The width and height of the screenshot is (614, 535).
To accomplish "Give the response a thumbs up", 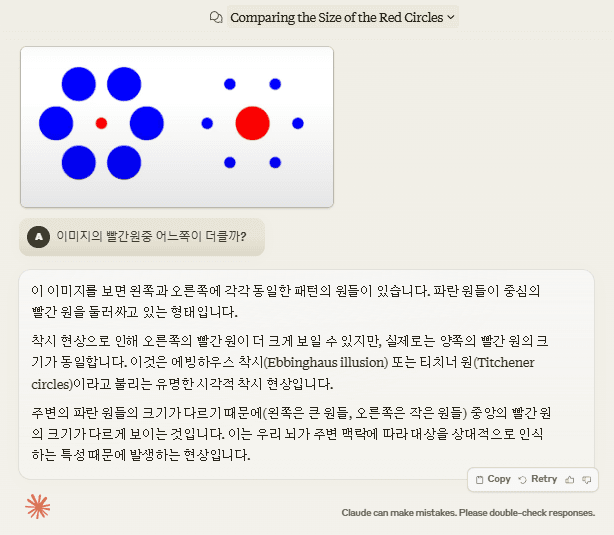I will [x=569, y=479].
